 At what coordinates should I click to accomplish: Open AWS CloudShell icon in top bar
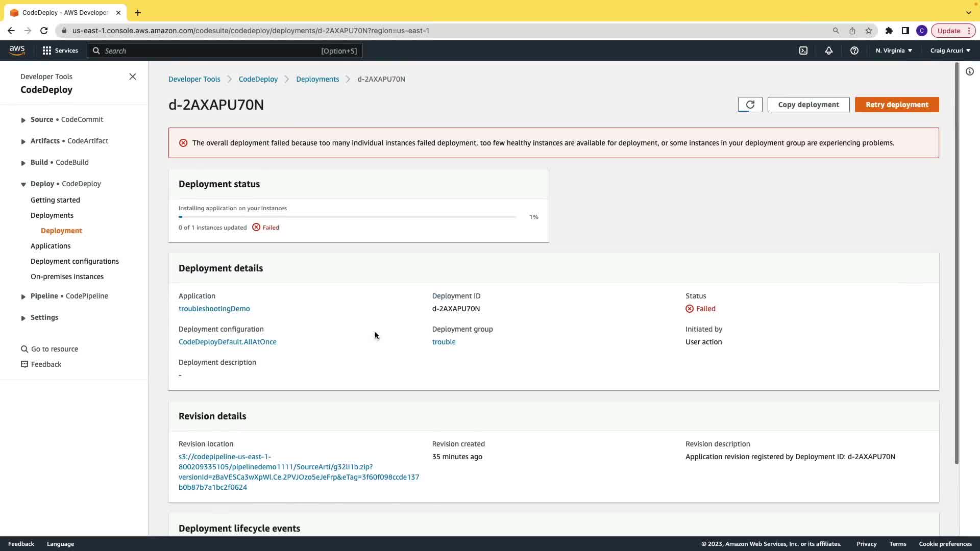[803, 51]
